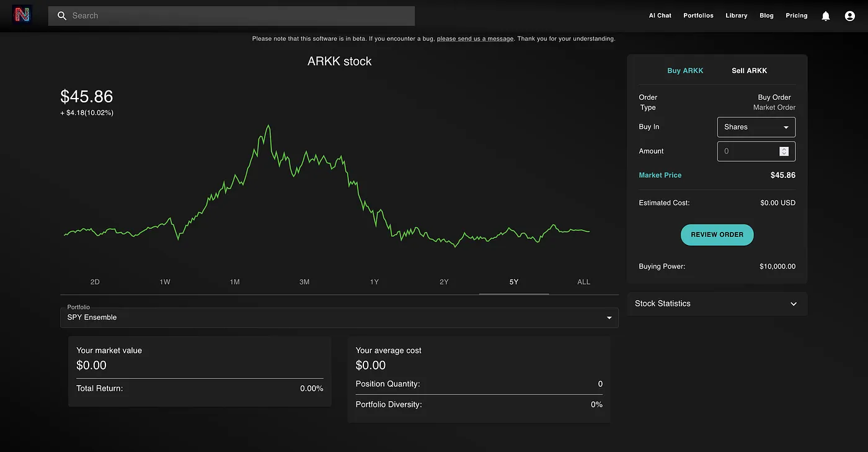The height and width of the screenshot is (452, 868).
Task: Click the 'Your average cost' label
Action: pos(388,350)
